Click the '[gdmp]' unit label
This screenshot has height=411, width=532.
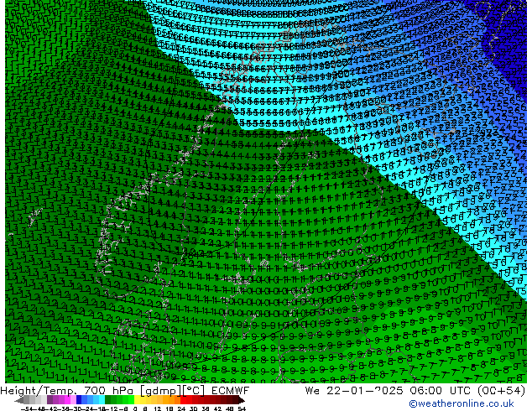161,391
